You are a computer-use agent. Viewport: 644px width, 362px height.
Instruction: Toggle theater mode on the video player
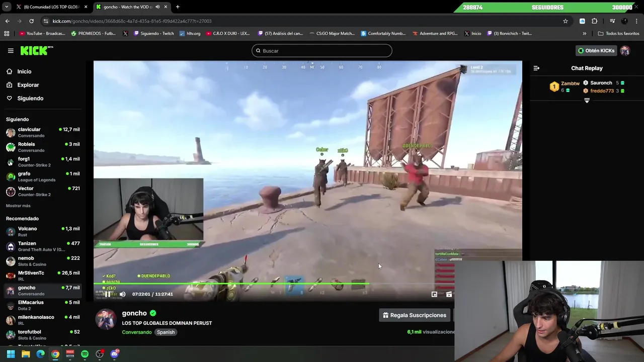[449, 294]
